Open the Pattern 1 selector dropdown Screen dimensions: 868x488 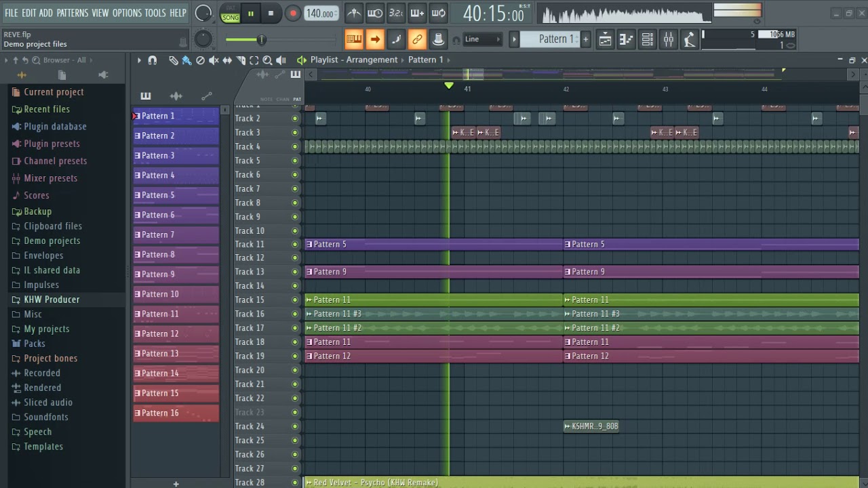click(551, 39)
